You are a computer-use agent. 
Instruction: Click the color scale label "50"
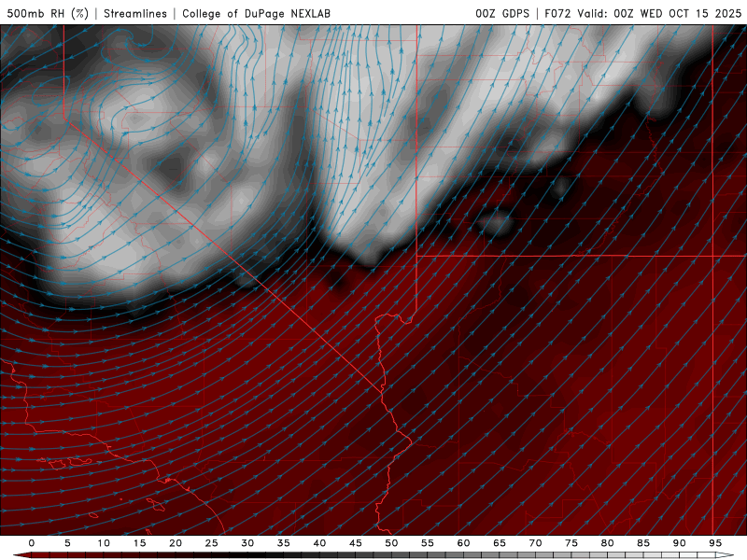[x=391, y=543]
